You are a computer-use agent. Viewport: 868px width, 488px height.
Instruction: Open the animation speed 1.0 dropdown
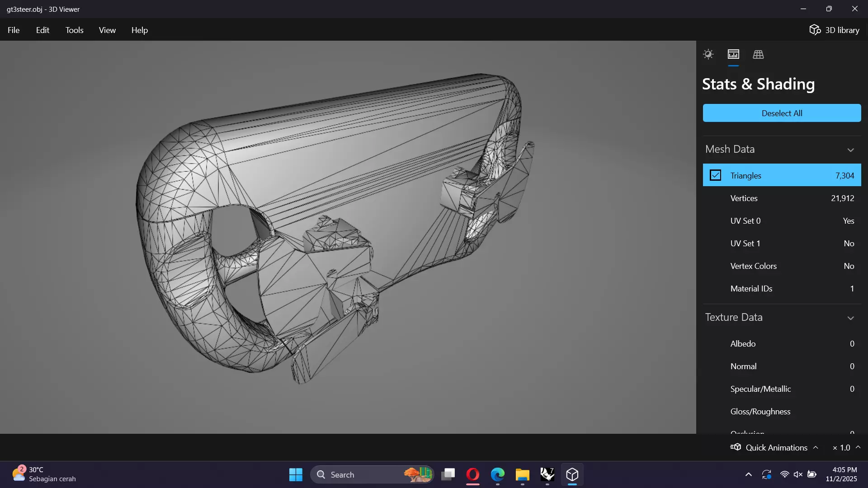coord(858,447)
